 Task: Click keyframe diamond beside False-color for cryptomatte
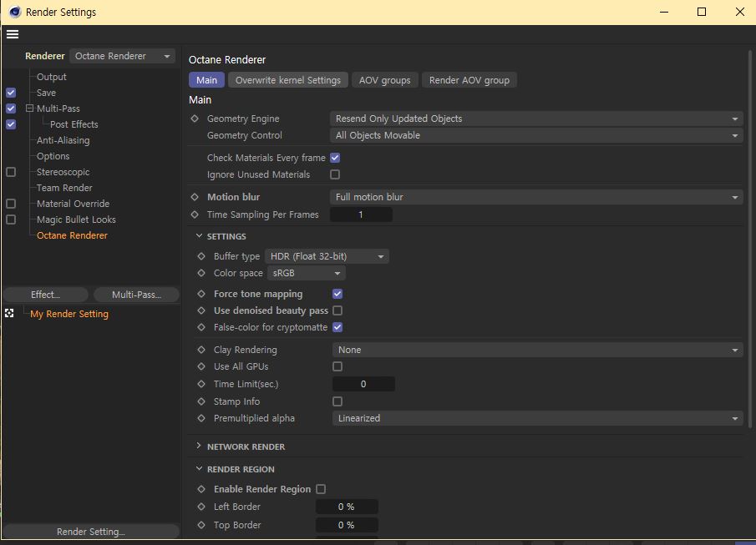pos(201,327)
